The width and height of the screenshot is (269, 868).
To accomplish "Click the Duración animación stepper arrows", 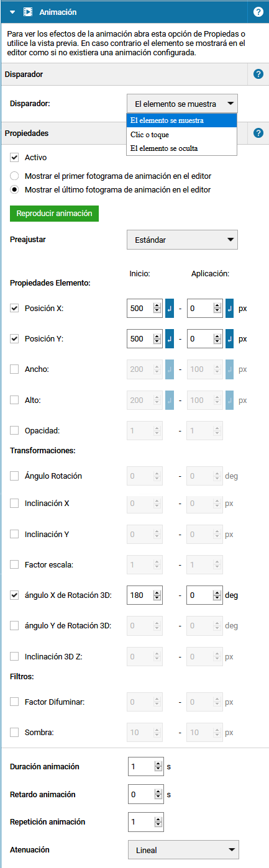I will [158, 767].
